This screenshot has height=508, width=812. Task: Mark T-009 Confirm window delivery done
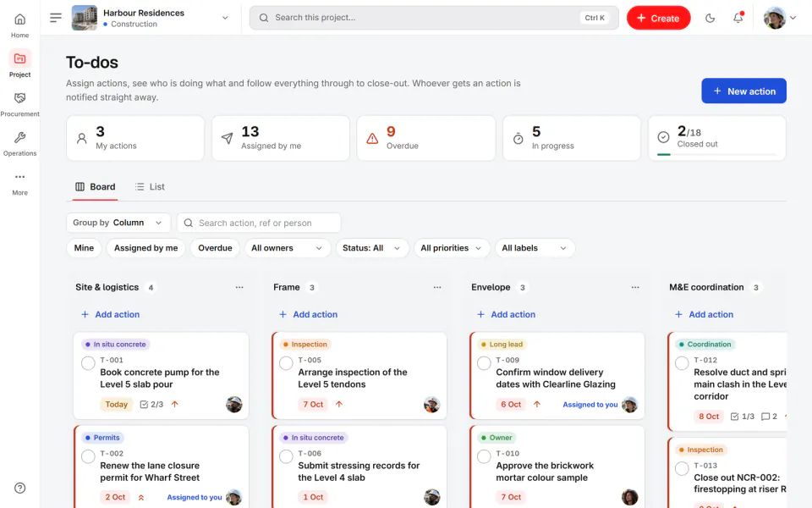tap(484, 363)
